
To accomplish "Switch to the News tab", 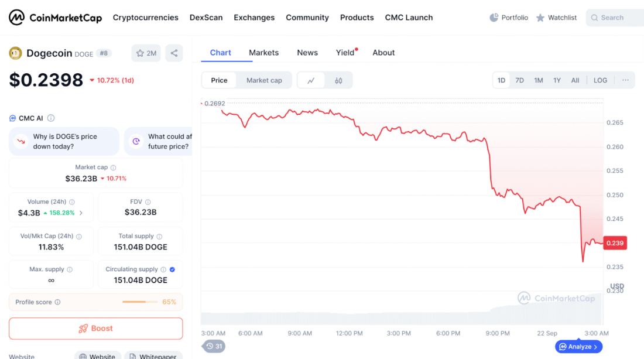I will pyautogui.click(x=307, y=53).
